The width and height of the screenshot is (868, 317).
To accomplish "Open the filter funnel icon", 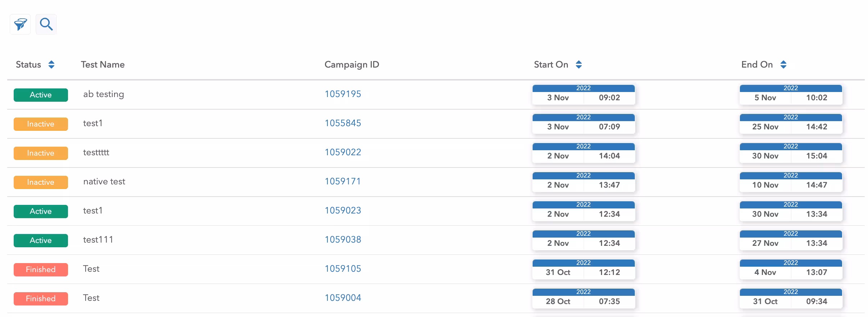I will click(x=20, y=24).
